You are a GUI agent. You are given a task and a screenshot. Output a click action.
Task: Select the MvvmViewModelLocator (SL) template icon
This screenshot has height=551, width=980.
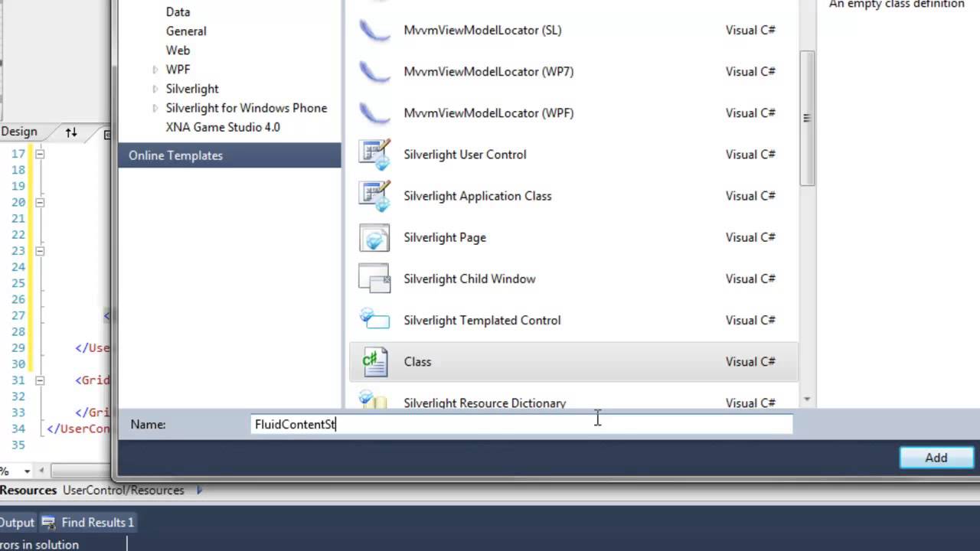click(375, 31)
